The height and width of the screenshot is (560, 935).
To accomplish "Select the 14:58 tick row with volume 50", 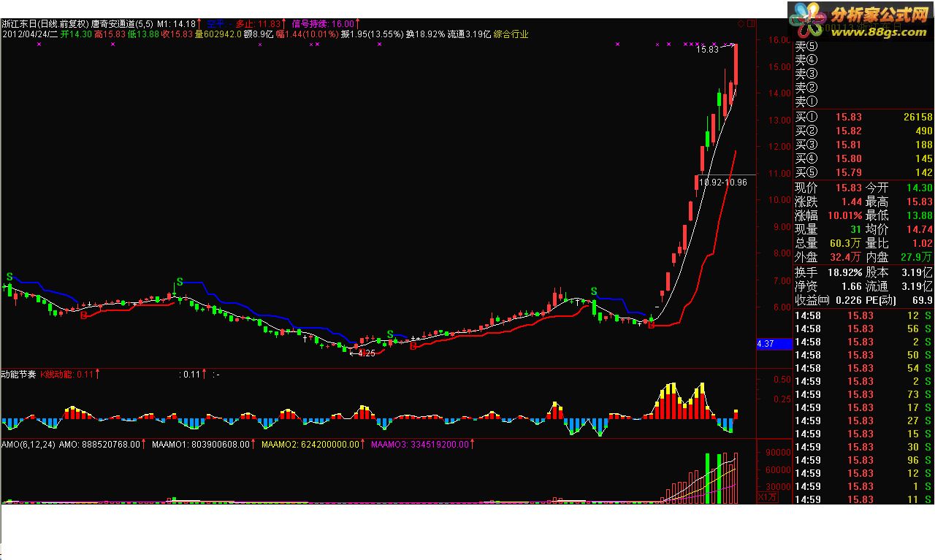I will 864,355.
